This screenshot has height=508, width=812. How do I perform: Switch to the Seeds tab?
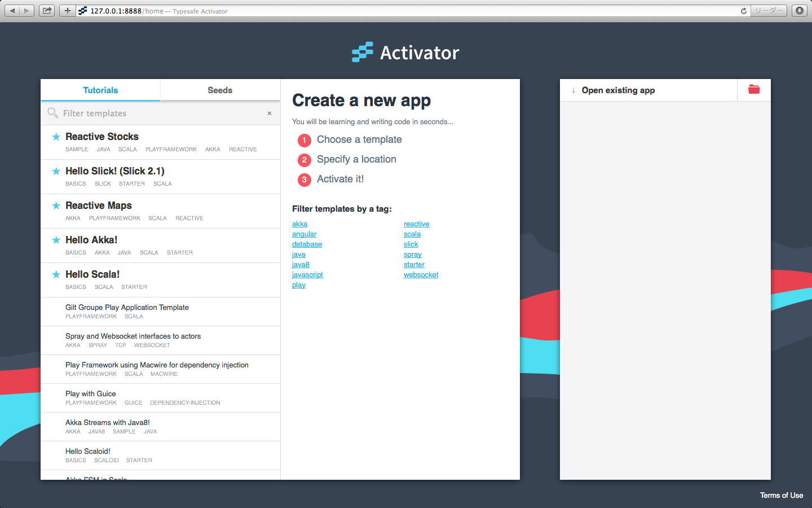pos(220,90)
